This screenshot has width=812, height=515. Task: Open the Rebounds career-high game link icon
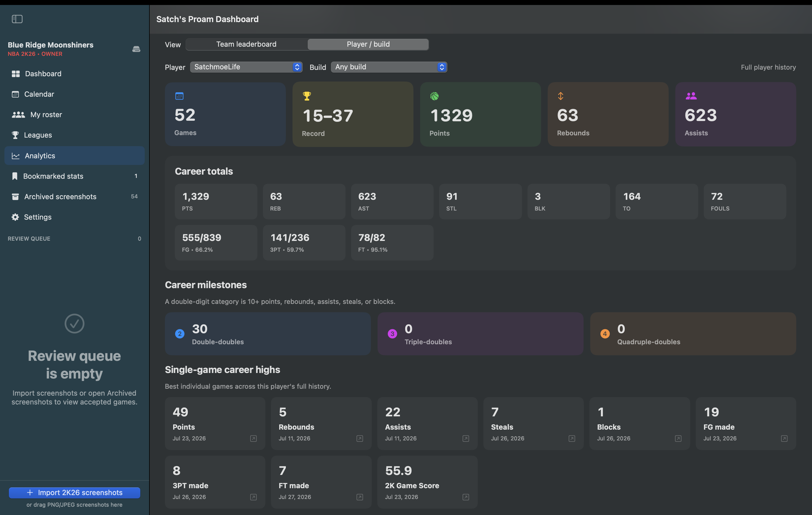point(360,438)
